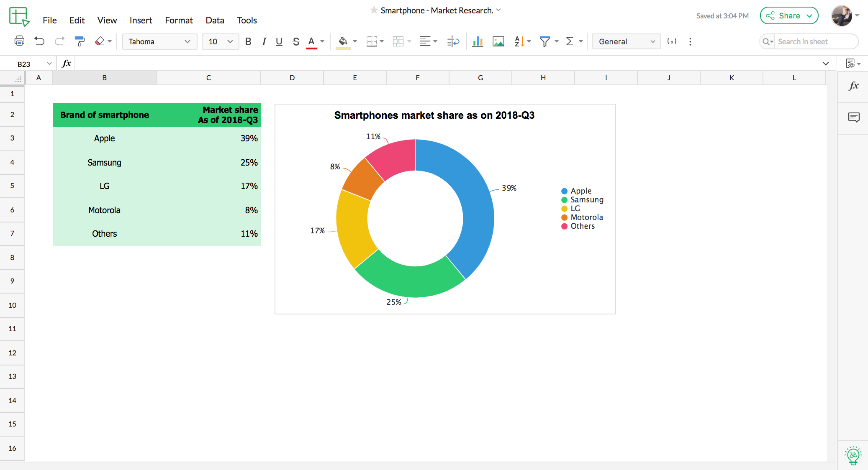The height and width of the screenshot is (470, 868).
Task: Click the Bold formatting icon
Action: (248, 41)
